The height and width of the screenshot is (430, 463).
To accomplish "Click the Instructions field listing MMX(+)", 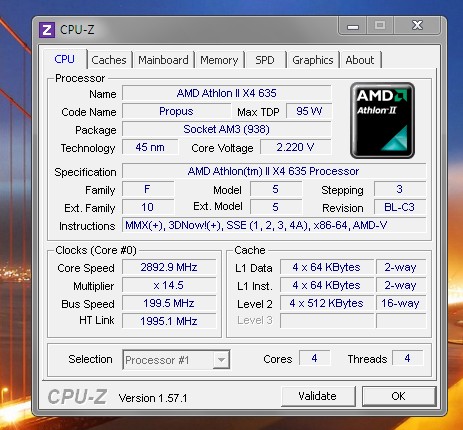I will pos(274,225).
